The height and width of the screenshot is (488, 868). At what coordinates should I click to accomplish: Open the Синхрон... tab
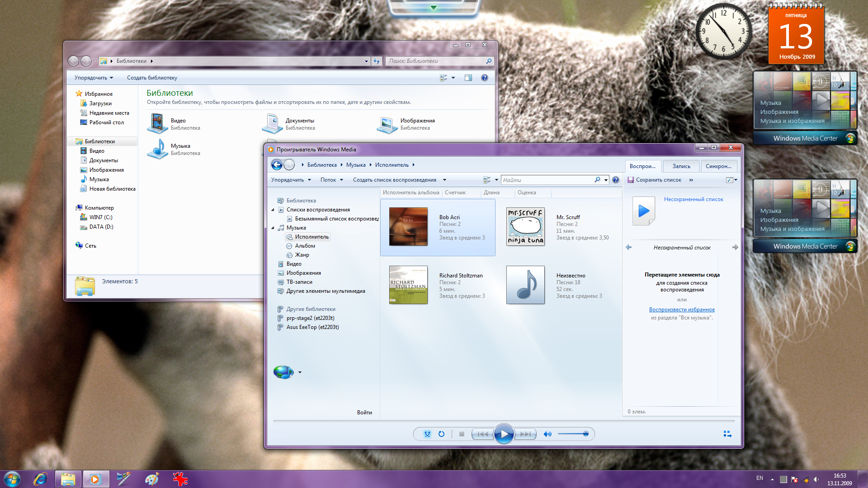tap(718, 166)
